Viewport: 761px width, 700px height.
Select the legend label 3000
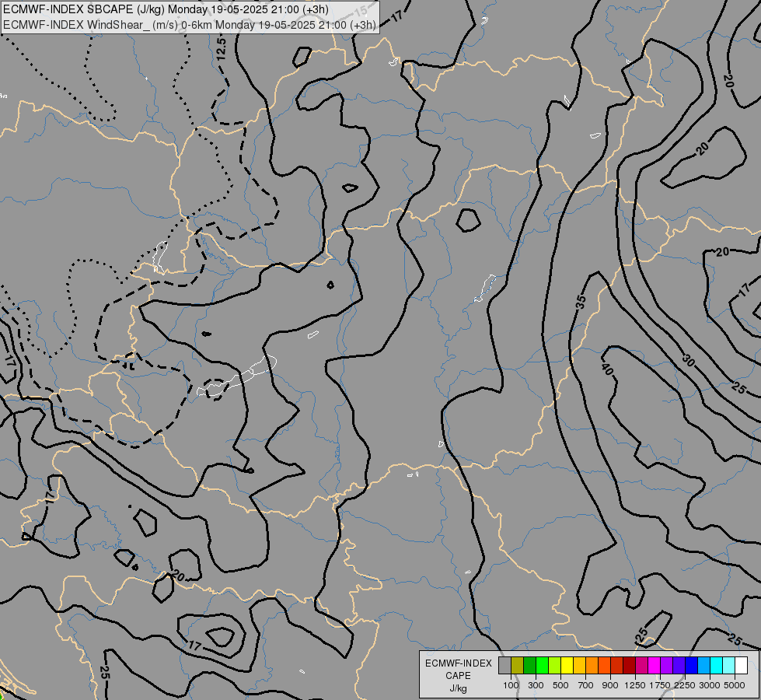click(710, 685)
